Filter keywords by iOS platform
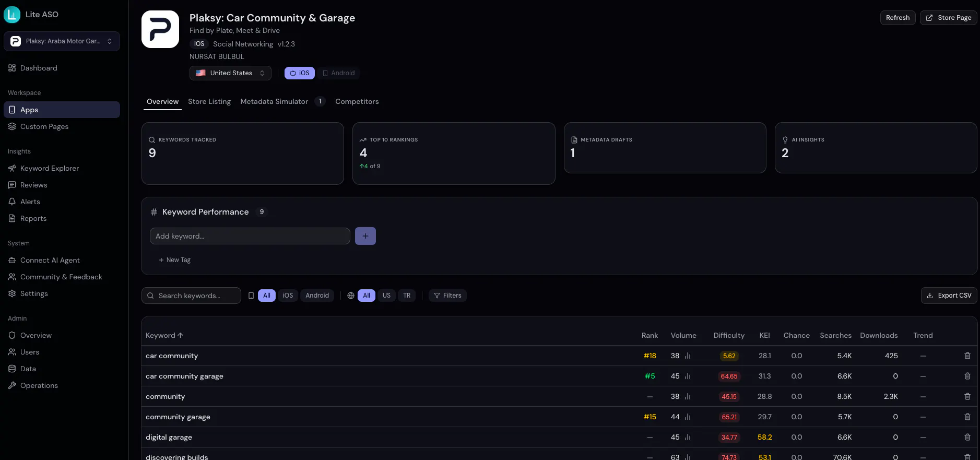Screen dimensions: 980x460 coord(288,296)
